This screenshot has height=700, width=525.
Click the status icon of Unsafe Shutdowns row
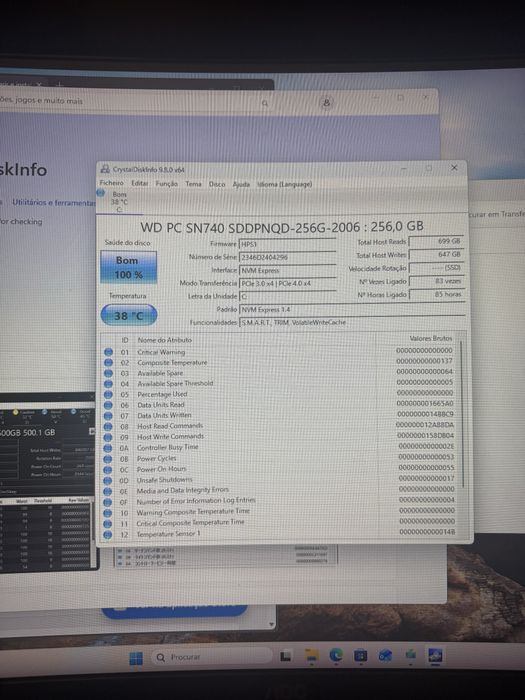click(x=108, y=481)
